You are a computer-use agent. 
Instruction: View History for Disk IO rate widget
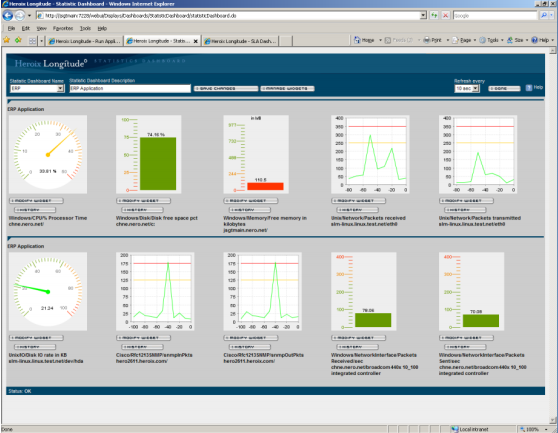[x=35, y=347]
